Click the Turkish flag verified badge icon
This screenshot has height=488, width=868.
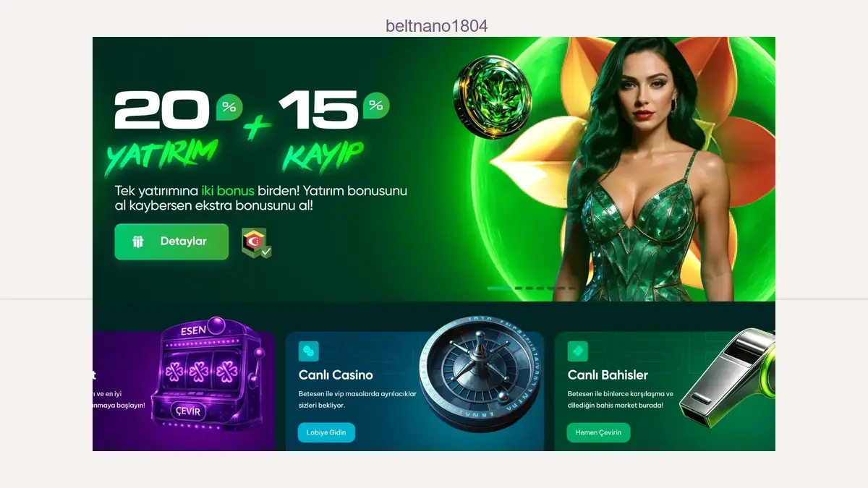[256, 244]
